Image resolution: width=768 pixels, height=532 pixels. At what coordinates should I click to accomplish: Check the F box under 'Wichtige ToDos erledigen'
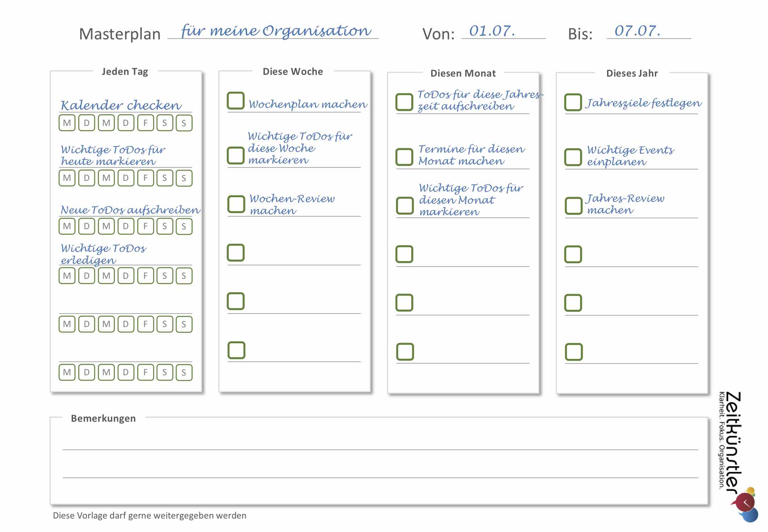coord(145,276)
